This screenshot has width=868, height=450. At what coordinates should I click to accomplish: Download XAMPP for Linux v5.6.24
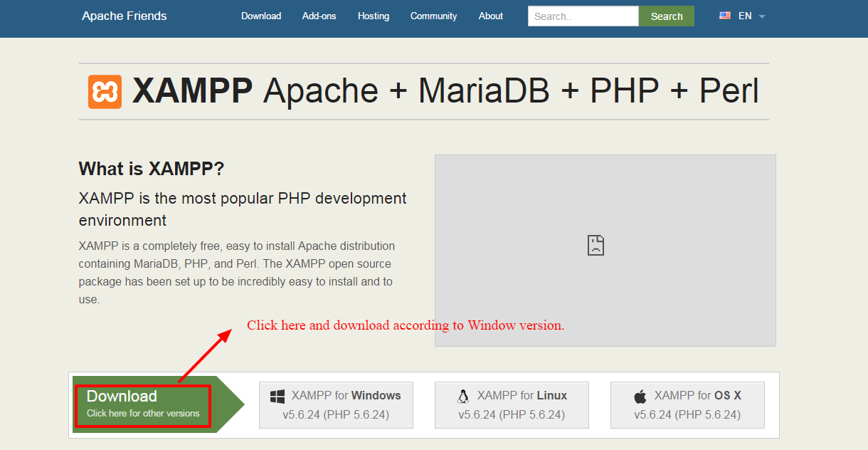point(512,405)
